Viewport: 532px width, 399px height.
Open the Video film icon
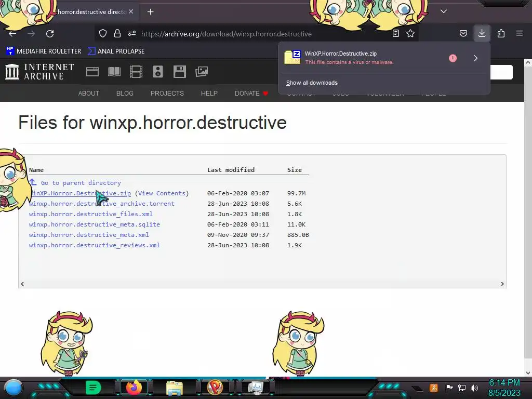tap(136, 72)
